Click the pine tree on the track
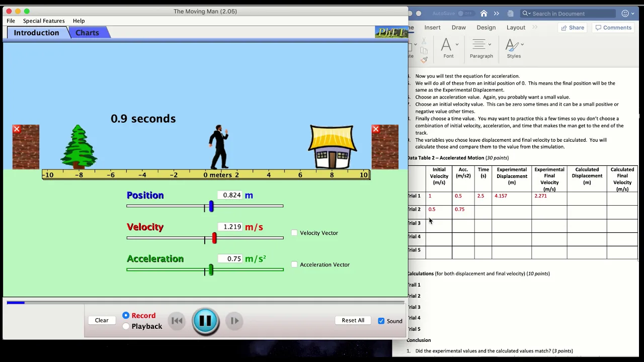 point(78,147)
